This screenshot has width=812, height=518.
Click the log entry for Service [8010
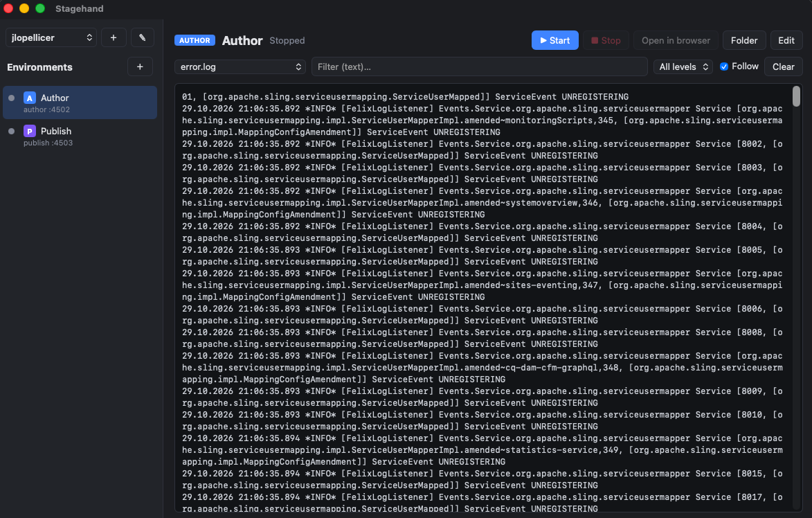pos(482,420)
